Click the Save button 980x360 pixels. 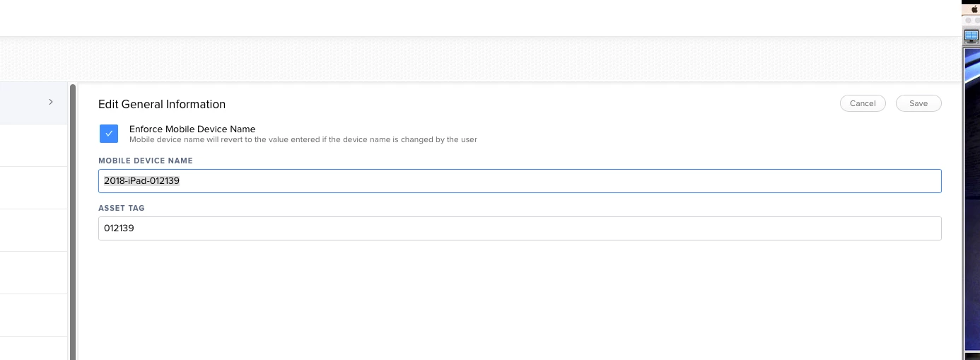(918, 103)
